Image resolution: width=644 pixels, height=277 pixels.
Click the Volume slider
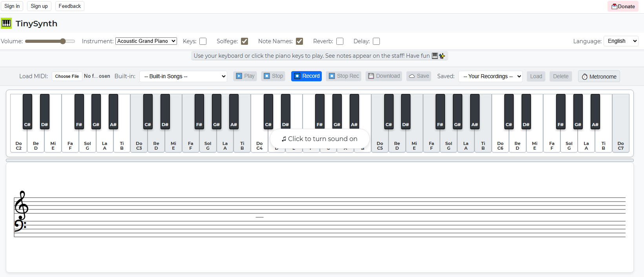click(50, 41)
